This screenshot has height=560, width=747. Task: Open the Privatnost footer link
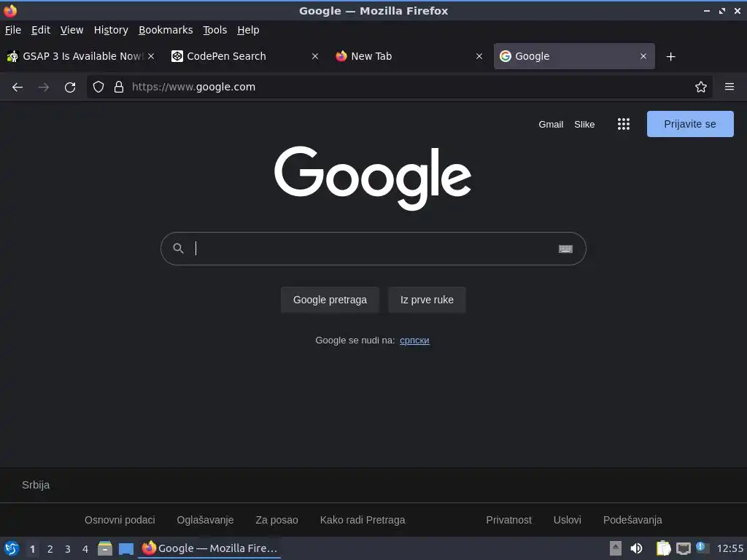click(x=508, y=520)
